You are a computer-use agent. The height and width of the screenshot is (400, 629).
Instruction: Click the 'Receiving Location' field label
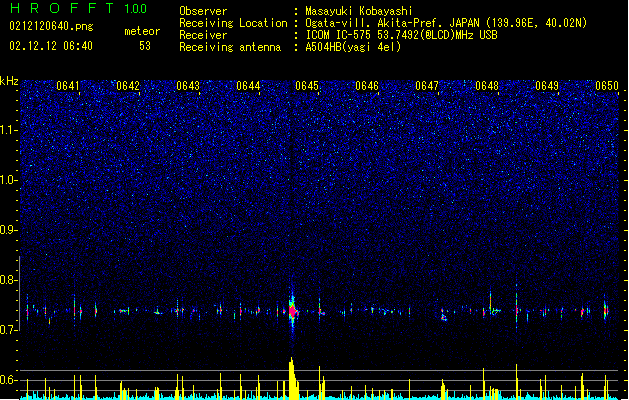pyautogui.click(x=233, y=23)
